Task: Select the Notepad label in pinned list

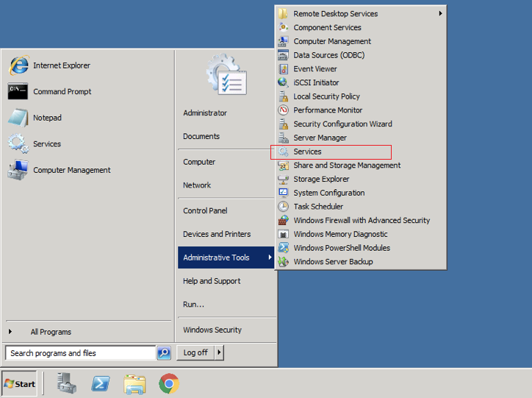Action: click(x=47, y=118)
